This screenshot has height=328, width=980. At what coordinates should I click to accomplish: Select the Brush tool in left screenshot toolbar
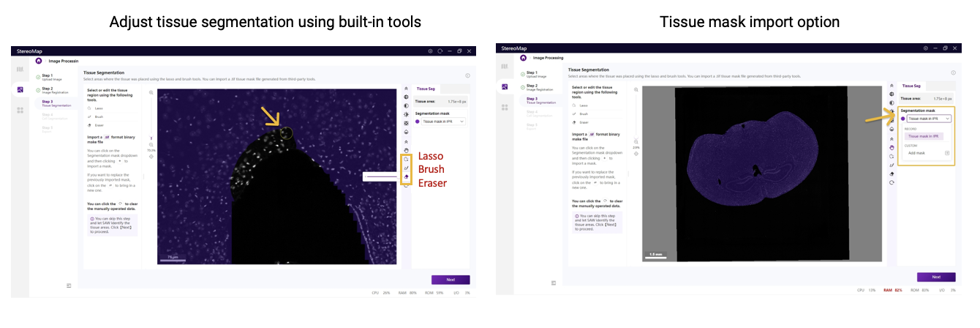pos(406,168)
